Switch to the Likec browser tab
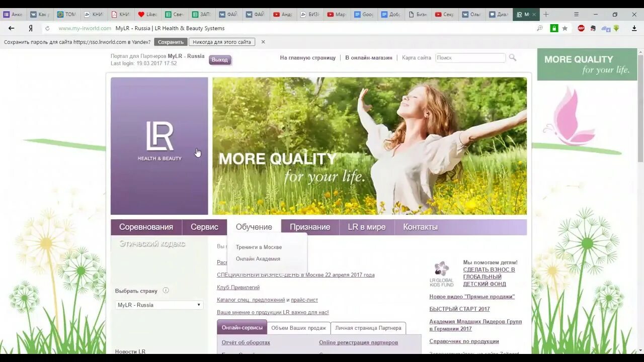This screenshot has width=644, height=362. pyautogui.click(x=148, y=14)
